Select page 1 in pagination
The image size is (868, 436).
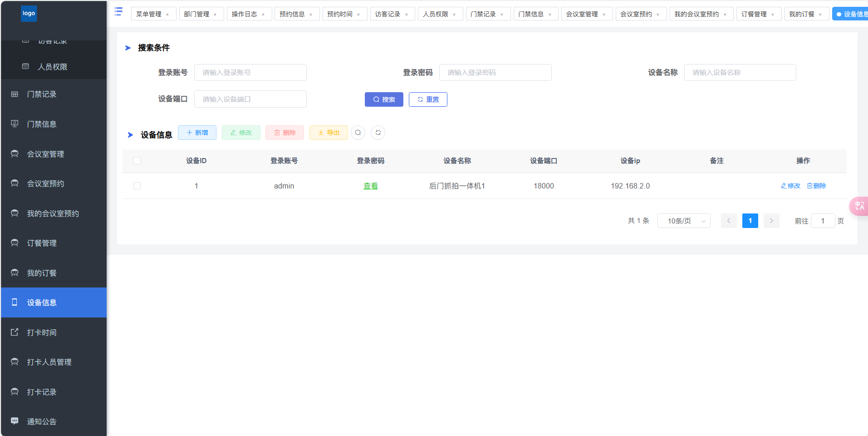tap(750, 221)
